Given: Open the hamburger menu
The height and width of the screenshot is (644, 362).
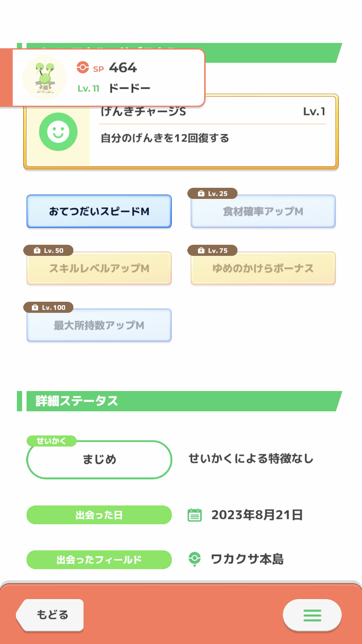Looking at the screenshot, I should pos(312,615).
